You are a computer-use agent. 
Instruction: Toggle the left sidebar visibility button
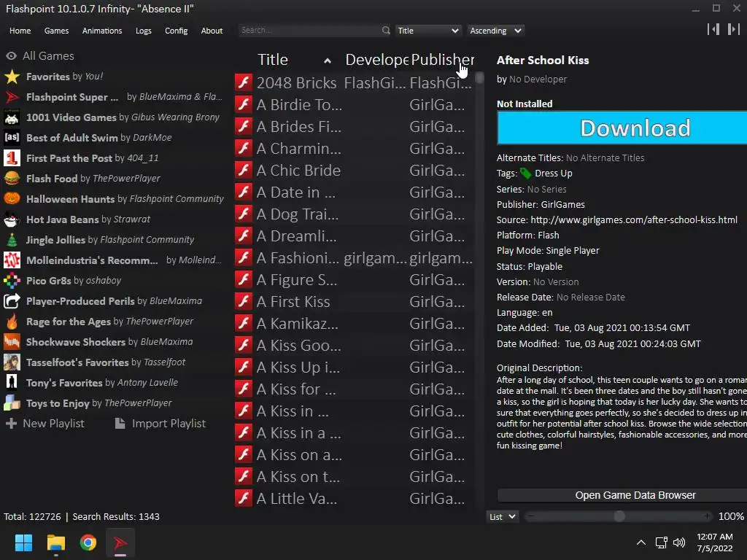(x=713, y=29)
